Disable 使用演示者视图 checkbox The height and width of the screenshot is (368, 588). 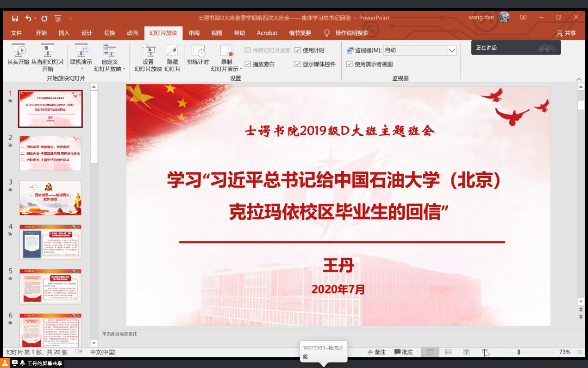[x=350, y=64]
